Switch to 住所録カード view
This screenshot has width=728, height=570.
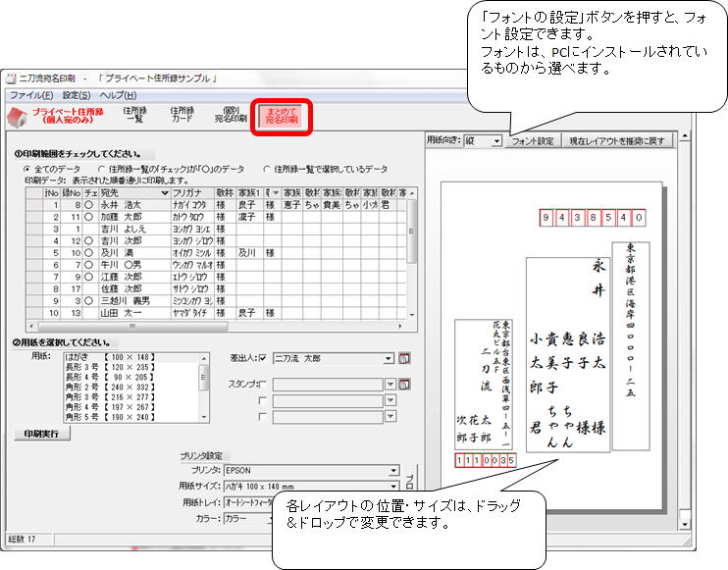pyautogui.click(x=182, y=117)
